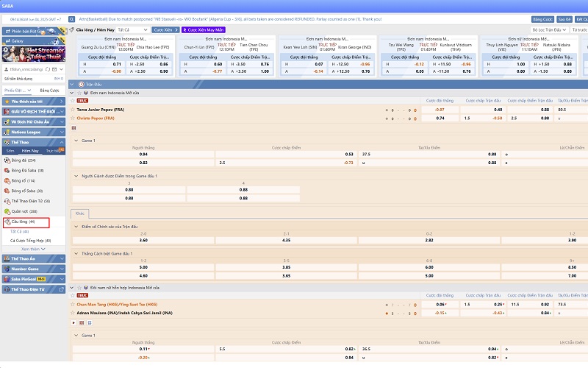Open the account messages envelope icon

(x=54, y=69)
